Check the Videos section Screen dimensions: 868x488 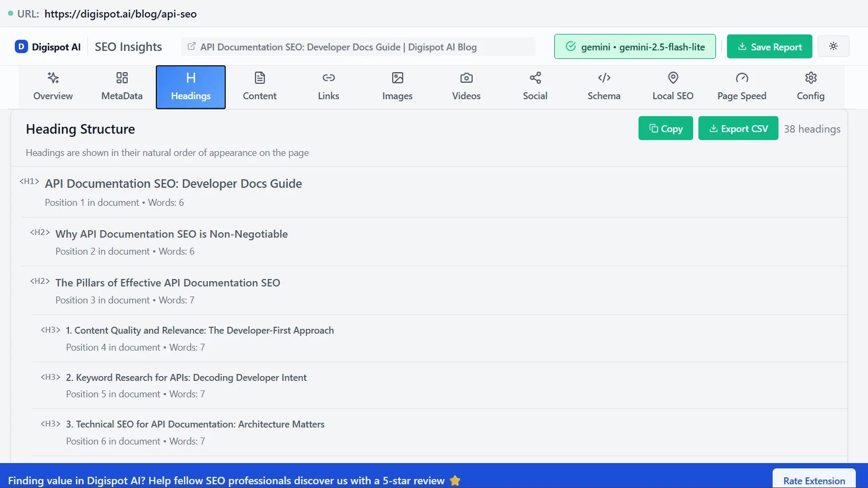pos(466,86)
